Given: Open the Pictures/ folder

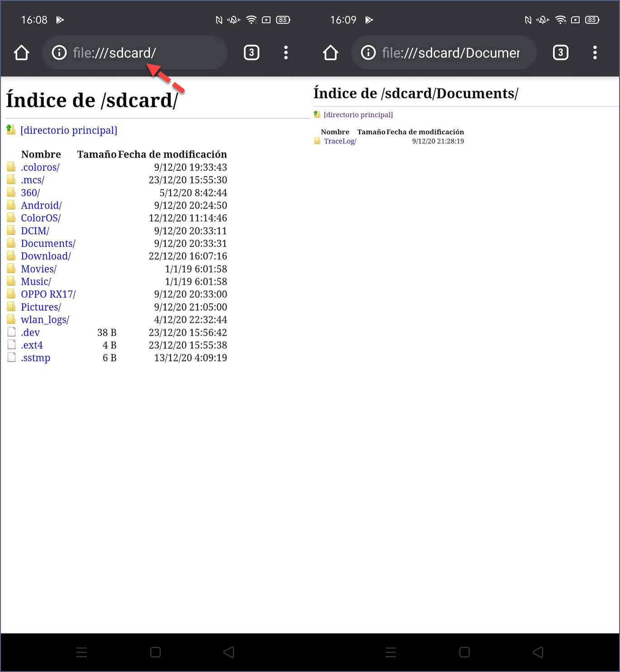Looking at the screenshot, I should point(41,307).
